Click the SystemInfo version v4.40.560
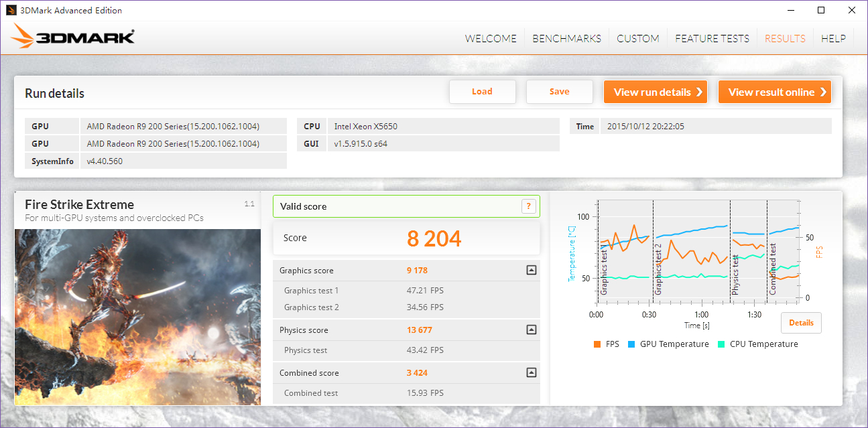 pyautogui.click(x=105, y=161)
